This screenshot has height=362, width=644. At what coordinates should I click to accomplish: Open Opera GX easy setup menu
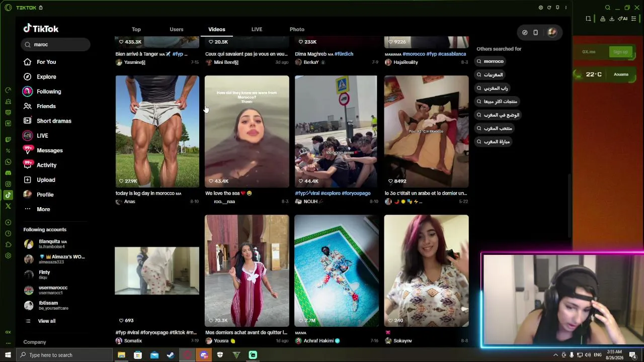click(x=633, y=19)
